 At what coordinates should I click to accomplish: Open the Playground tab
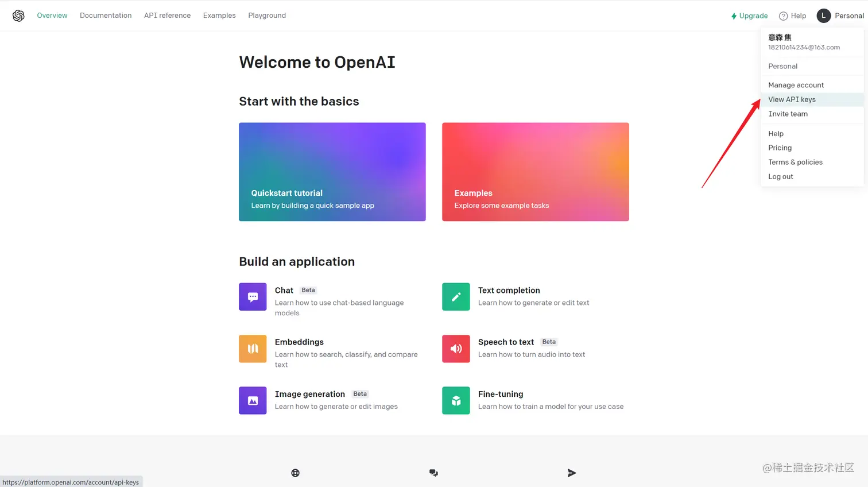[x=267, y=16]
